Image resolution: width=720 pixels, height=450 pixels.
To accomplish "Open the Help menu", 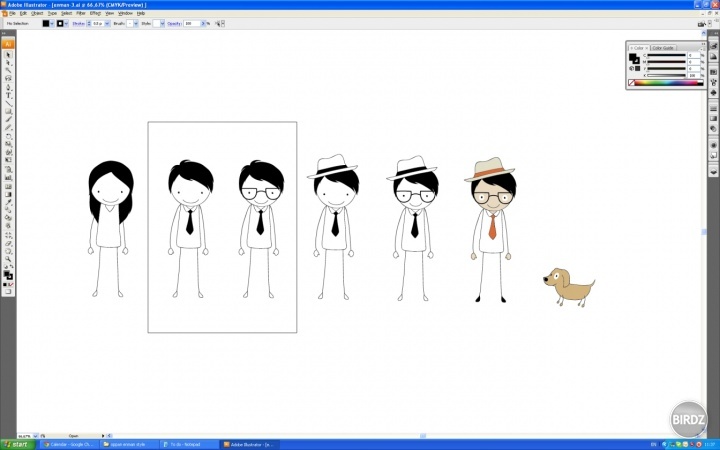I will click(141, 13).
